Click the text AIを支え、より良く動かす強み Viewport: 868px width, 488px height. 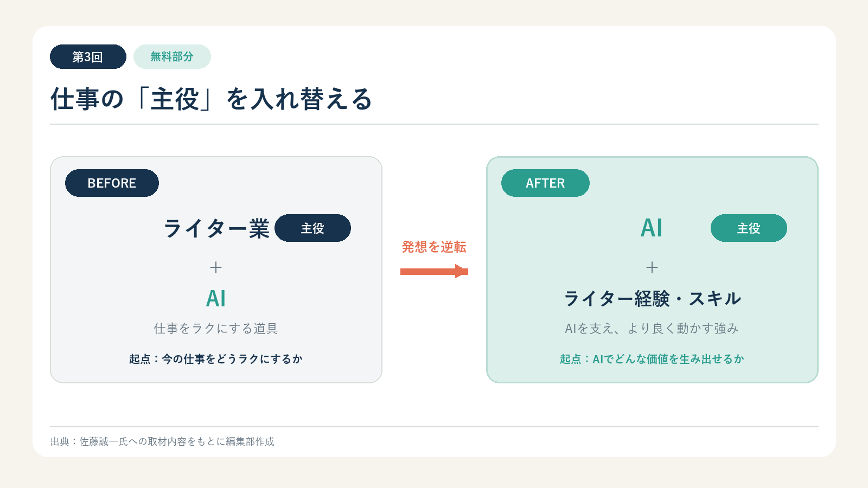click(x=652, y=329)
